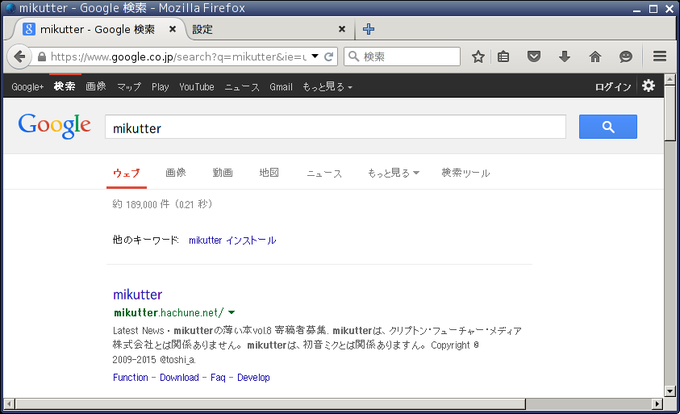The width and height of the screenshot is (680, 414).
Task: Click the magnifier in Firefox search box
Action: click(354, 57)
